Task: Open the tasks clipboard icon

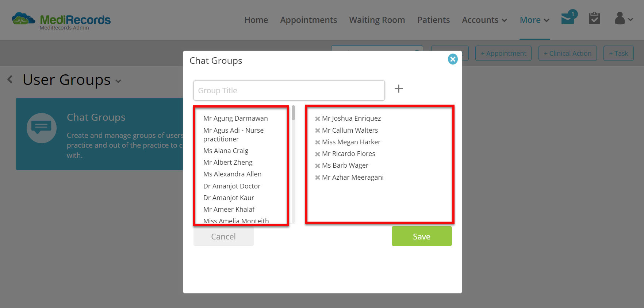Action: coord(594,18)
